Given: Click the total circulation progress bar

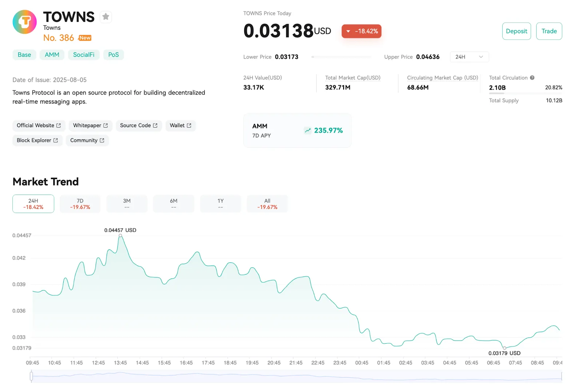Looking at the screenshot, I should point(526,93).
